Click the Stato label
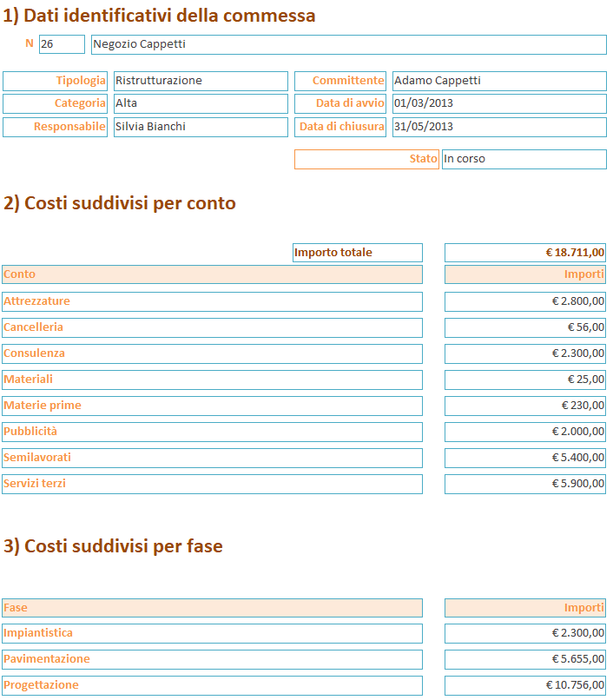 [x=366, y=159]
